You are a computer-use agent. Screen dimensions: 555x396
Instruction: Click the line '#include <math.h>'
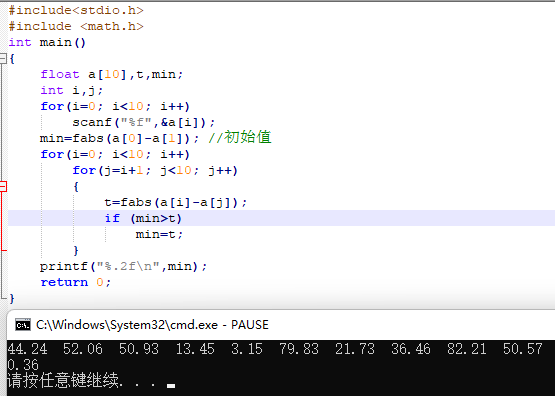point(76,26)
